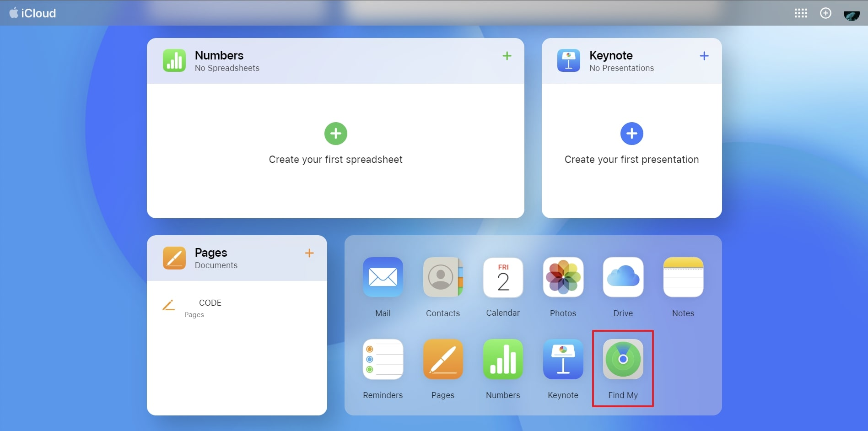Image resolution: width=868 pixels, height=431 pixels.
Task: Add new presentation via Keynote header plus
Action: tap(704, 56)
